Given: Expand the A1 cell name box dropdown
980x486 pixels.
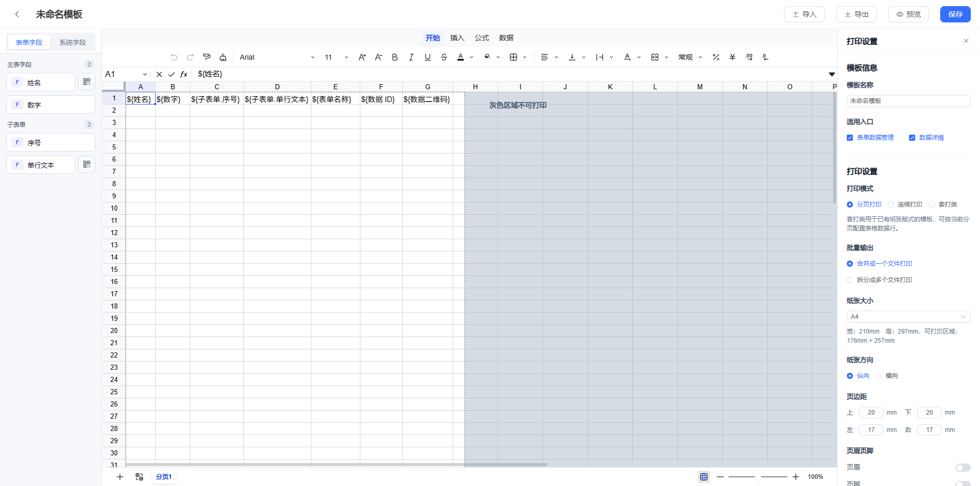Looking at the screenshot, I should pos(145,74).
